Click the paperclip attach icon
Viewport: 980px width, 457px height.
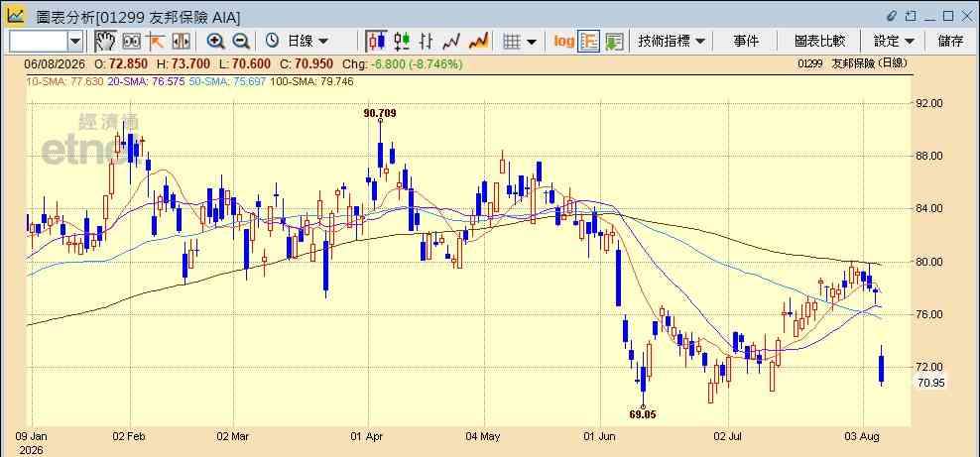[892, 16]
